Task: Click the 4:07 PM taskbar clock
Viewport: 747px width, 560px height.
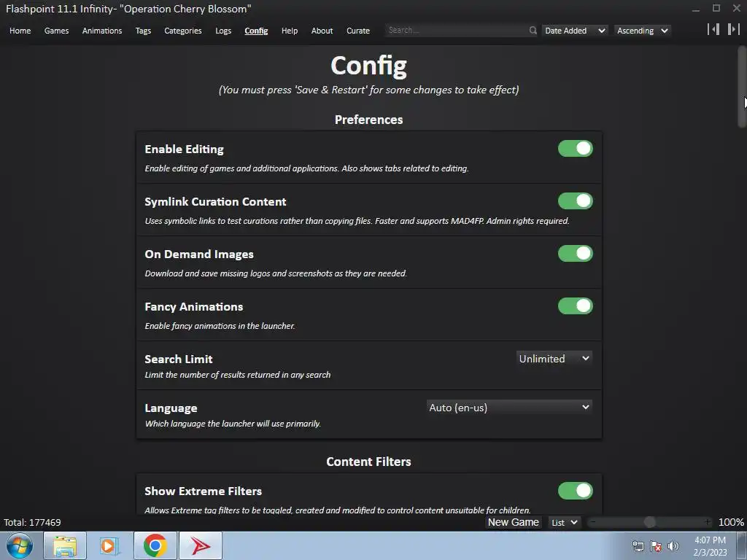Action: (x=710, y=545)
